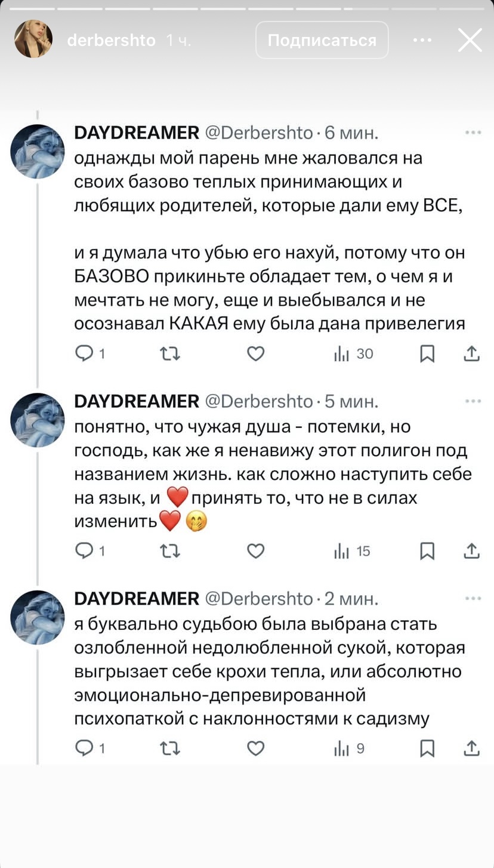The image size is (494, 868).
Task: Tap the Подписаться button
Action: click(x=322, y=41)
